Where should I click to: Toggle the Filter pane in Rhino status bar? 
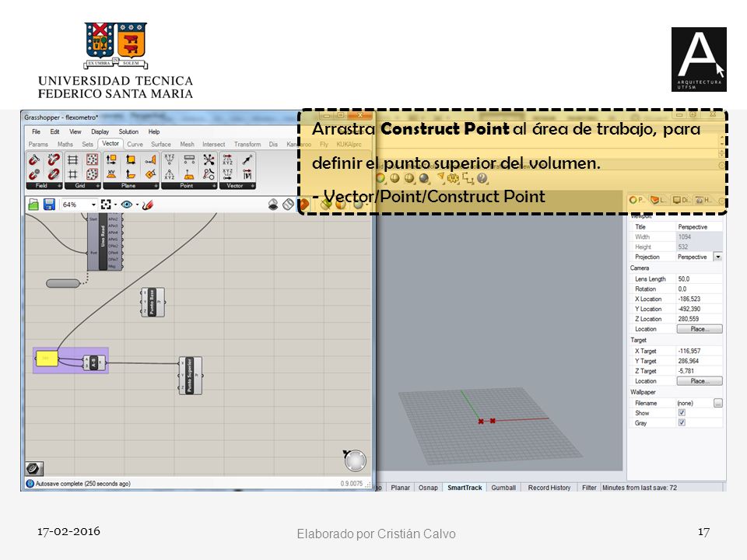click(589, 488)
